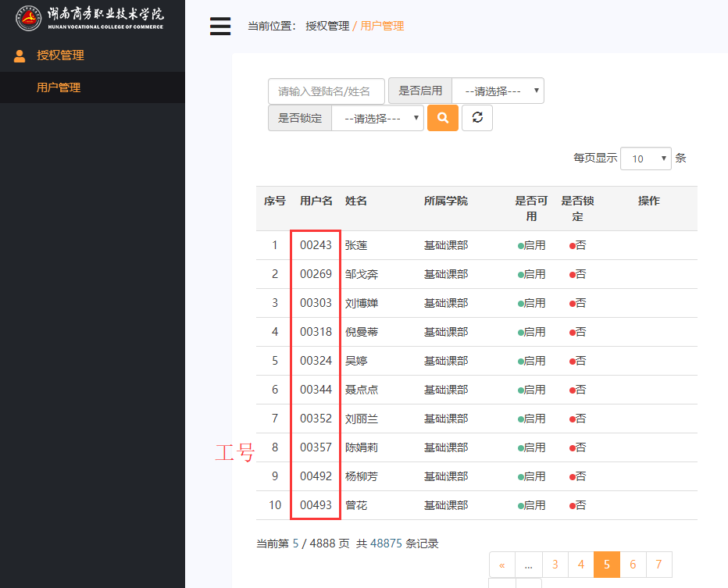
Task: Click the college logo in sidebar
Action: coord(30,19)
